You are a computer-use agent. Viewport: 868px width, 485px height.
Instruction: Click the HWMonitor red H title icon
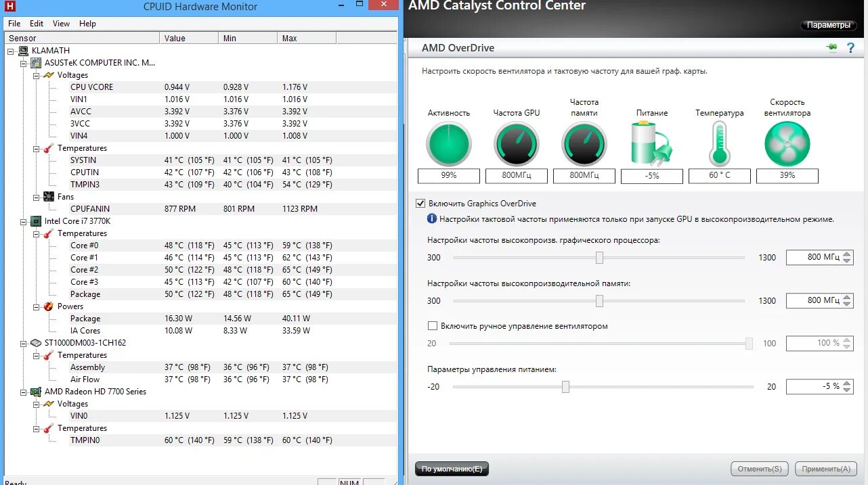coord(9,6)
